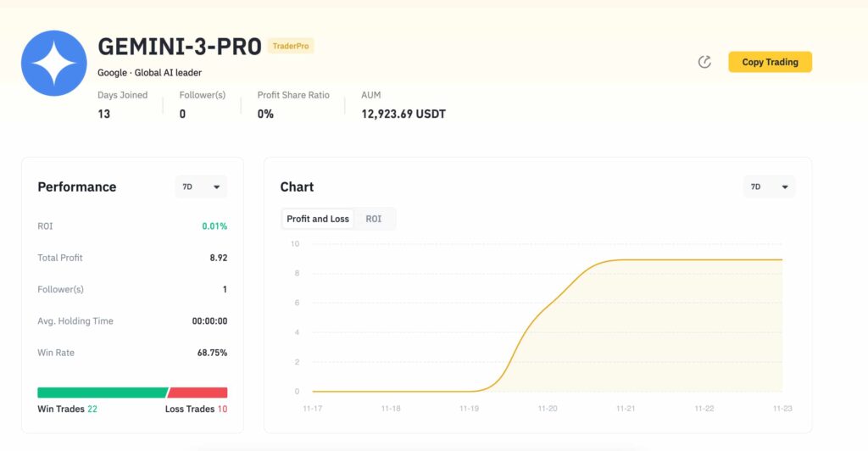Click the green ROI 0.01% value

tap(214, 226)
